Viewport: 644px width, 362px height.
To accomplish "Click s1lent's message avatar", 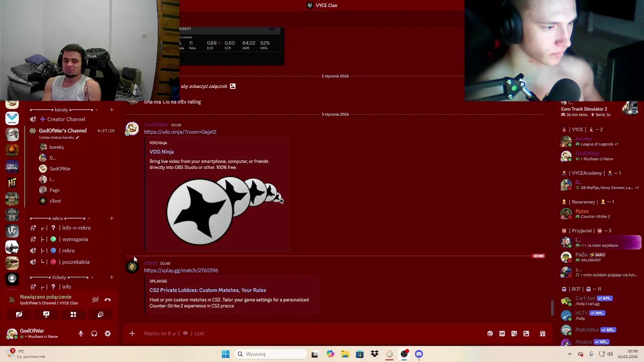I will click(132, 267).
